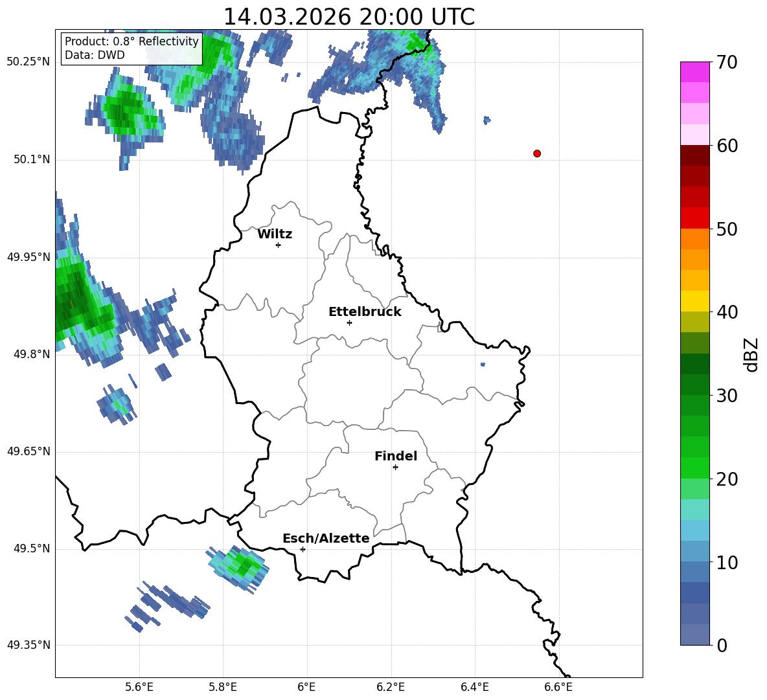Click the dBZ colorbar label
Screen dimensions: 767x700
tap(752, 354)
